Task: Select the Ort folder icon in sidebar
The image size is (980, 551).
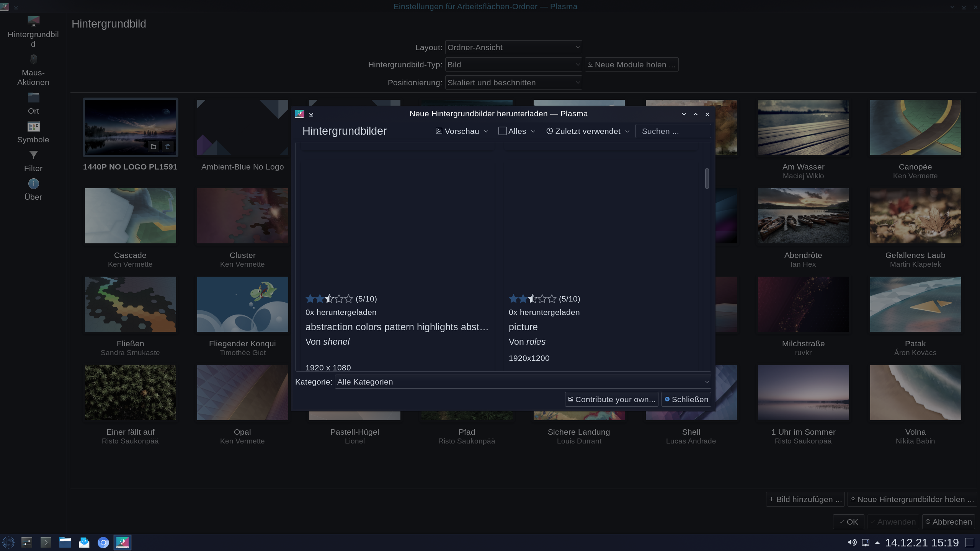Action: click(x=33, y=98)
